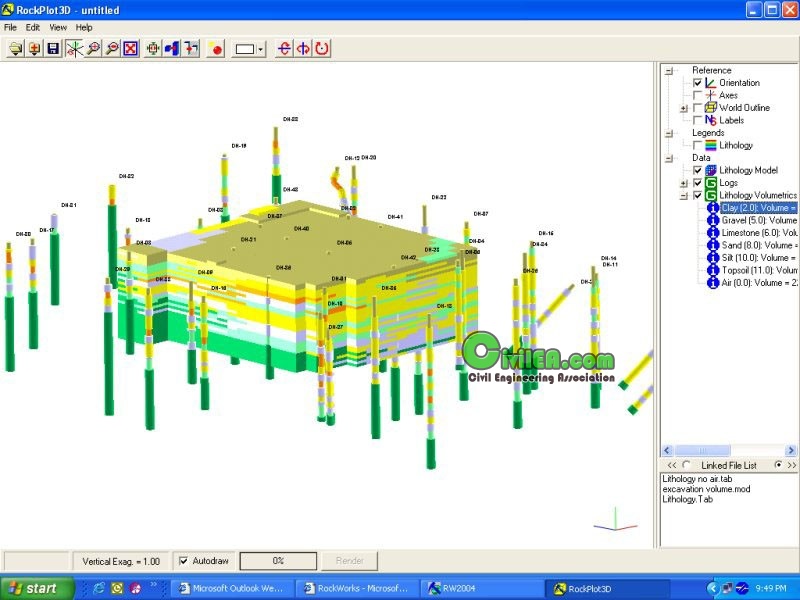Collapse the Data tree group
Viewport: 800px width, 600px height.
[669, 159]
